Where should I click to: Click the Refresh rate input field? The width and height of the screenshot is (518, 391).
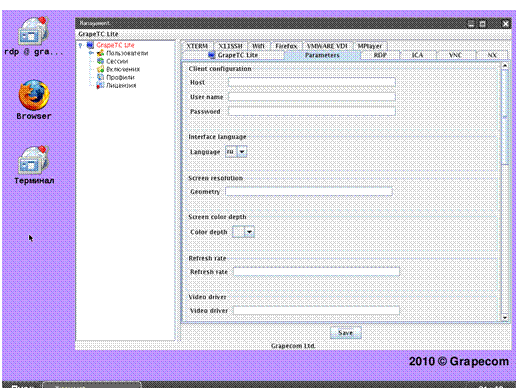click(x=316, y=272)
